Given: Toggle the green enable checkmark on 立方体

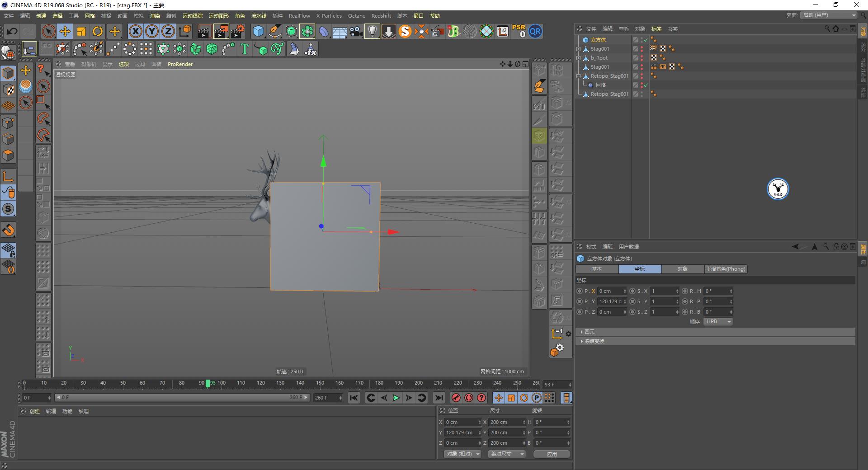Looking at the screenshot, I should pyautogui.click(x=645, y=40).
